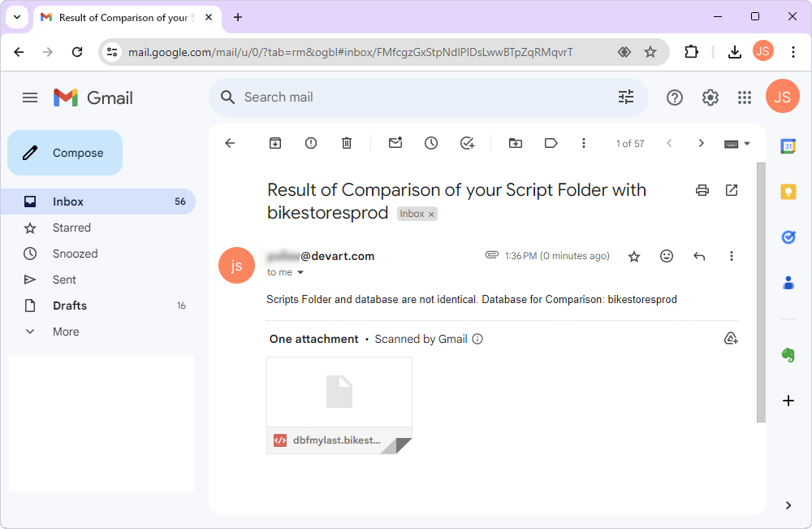Open Google Keep side panel

coord(788,193)
